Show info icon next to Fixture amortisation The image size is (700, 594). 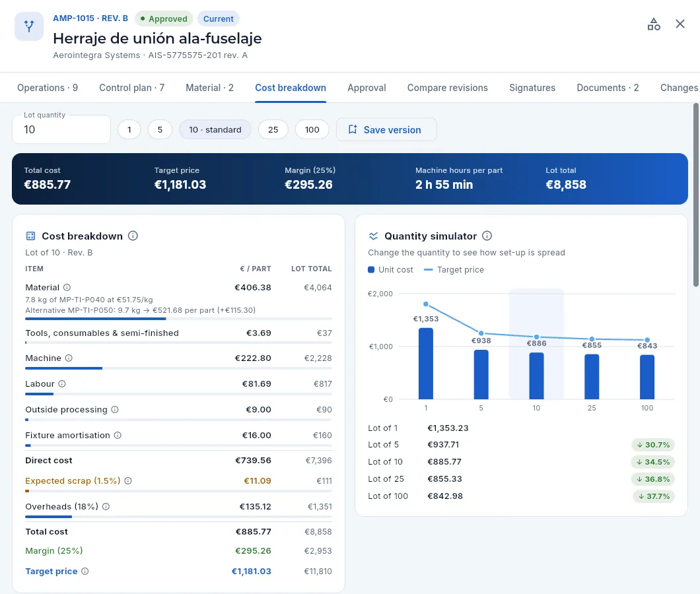pyautogui.click(x=118, y=435)
